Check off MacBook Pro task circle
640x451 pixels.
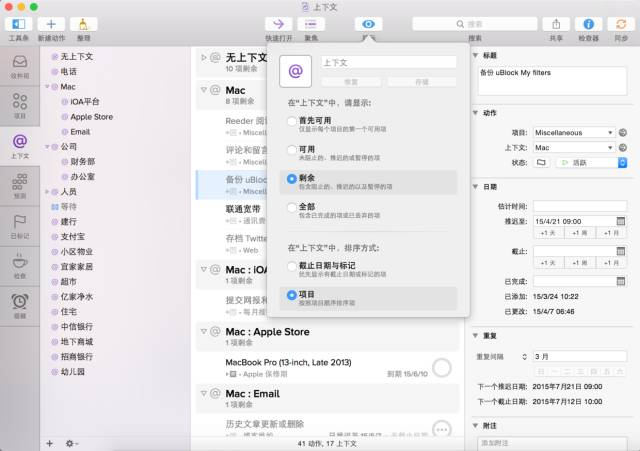click(x=442, y=367)
